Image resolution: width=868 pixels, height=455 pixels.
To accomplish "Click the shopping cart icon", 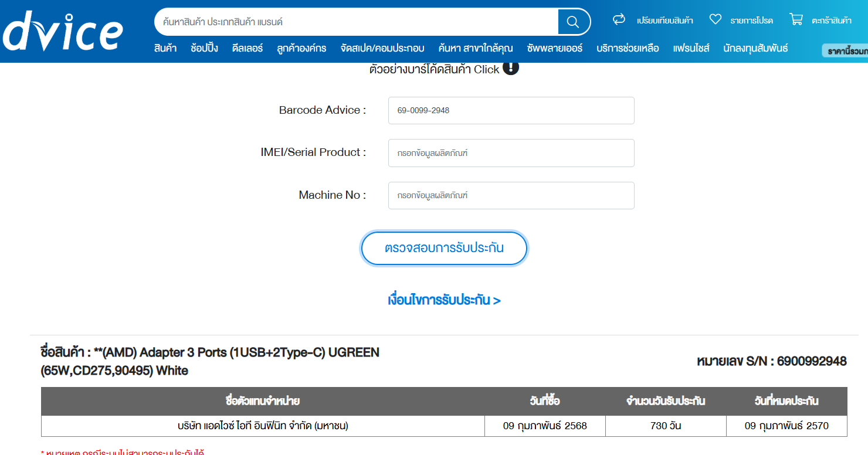I will point(796,19).
